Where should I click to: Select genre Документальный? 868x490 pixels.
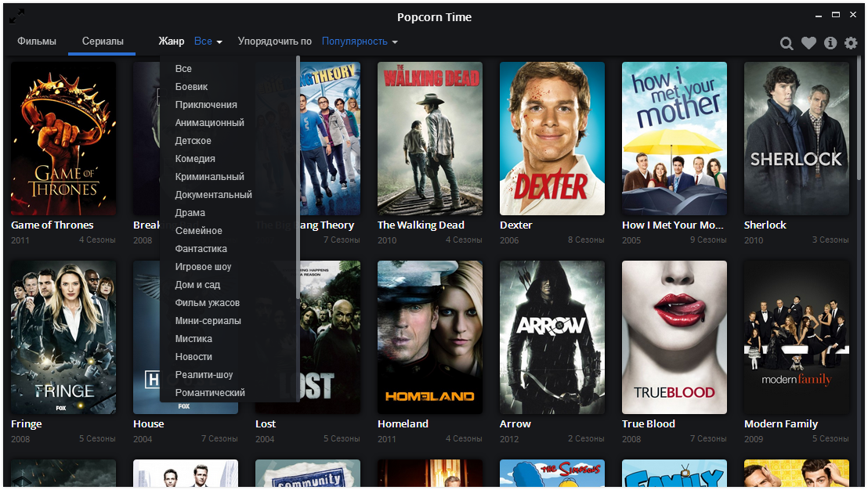click(x=213, y=195)
